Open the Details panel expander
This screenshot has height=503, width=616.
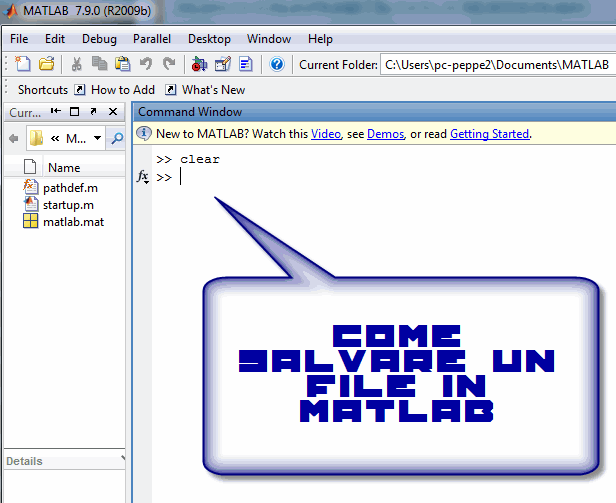[x=123, y=458]
